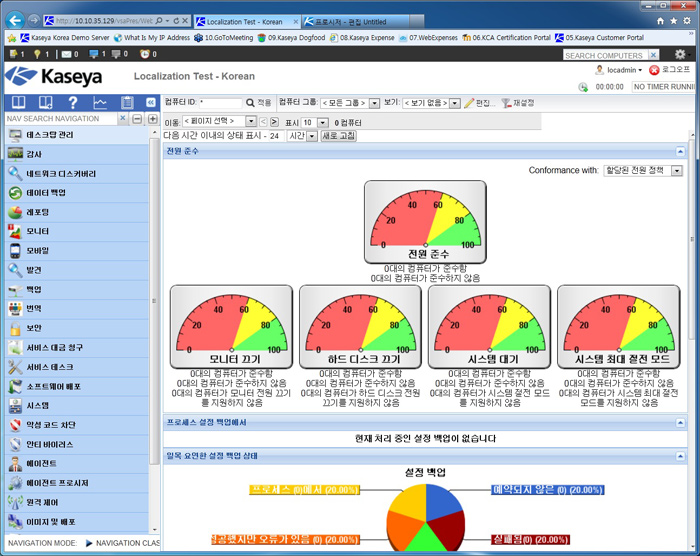Go to next page arrow button

(x=274, y=121)
